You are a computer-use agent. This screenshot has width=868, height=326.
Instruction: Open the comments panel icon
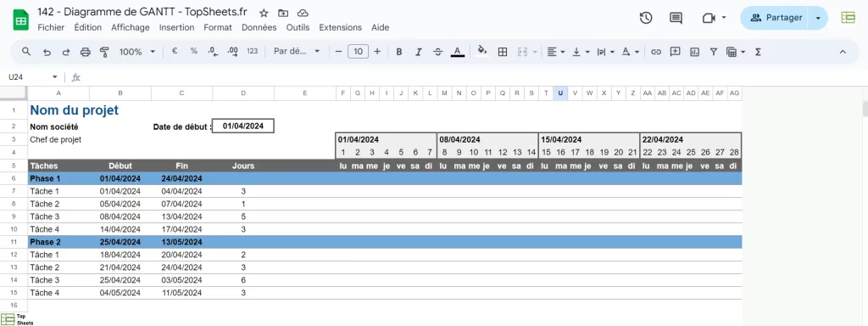pos(676,18)
